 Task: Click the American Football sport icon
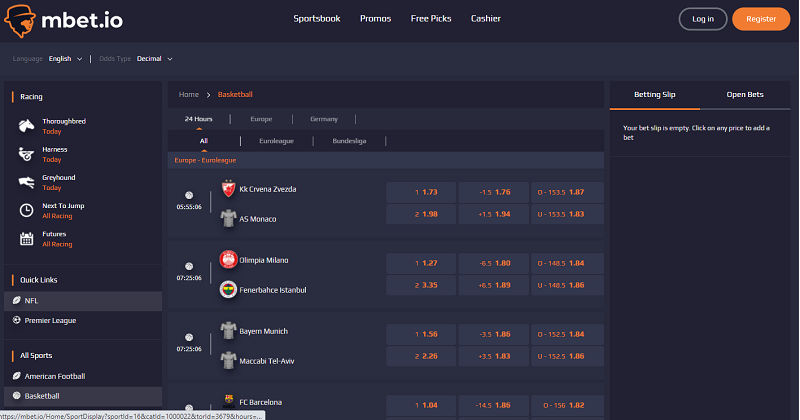[16, 376]
